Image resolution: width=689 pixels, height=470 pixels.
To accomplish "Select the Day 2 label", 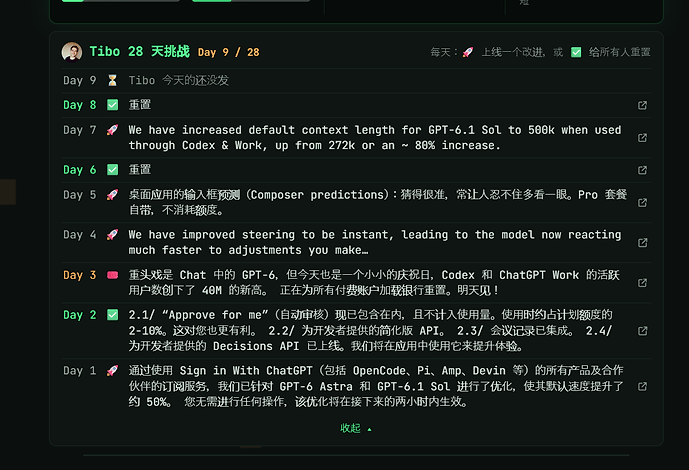I will [x=80, y=315].
